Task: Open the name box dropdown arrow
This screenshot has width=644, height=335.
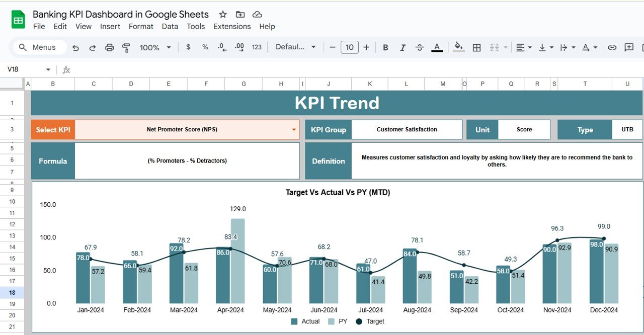Action: click(48, 69)
